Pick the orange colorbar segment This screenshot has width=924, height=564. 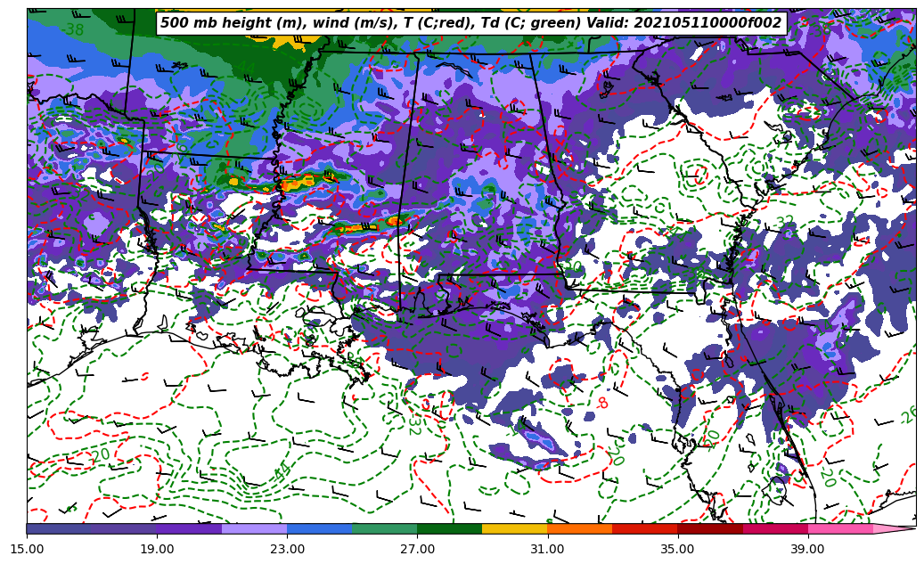(579, 529)
